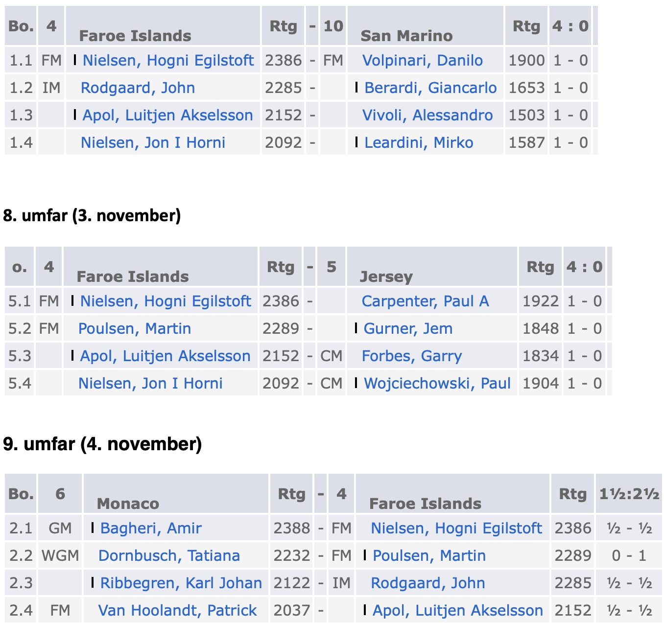Viewport: 664px width, 644px height.
Task: Select Wojciechowski, Paul player link
Action: (437, 383)
